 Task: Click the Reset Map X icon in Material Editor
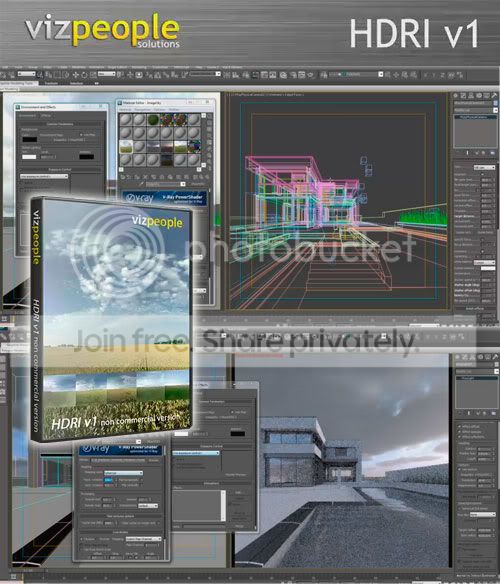(145, 177)
